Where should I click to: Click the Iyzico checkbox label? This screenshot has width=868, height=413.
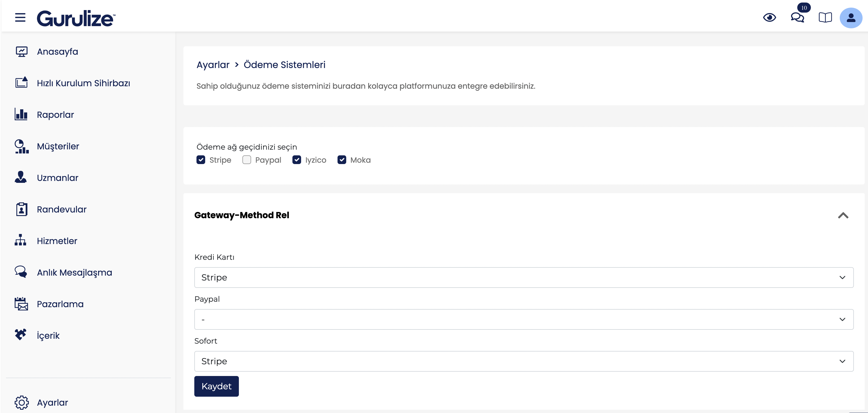coord(316,160)
